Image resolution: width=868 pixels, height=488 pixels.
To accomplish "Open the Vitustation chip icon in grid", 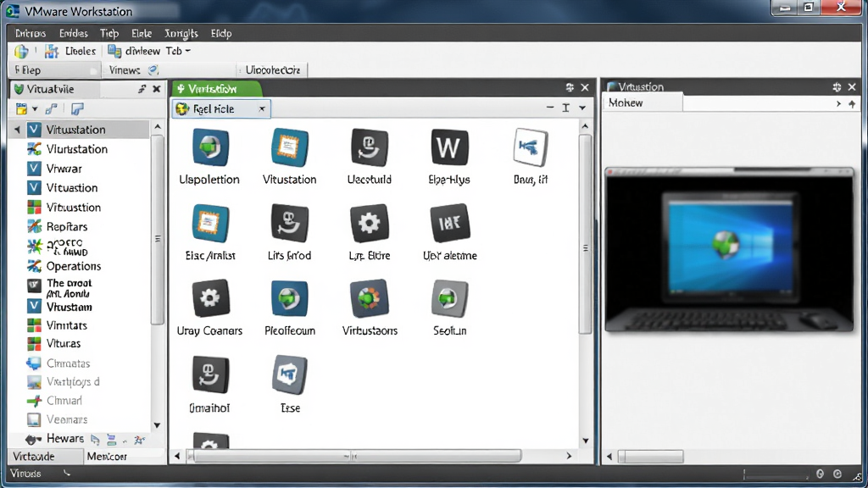I will tap(290, 147).
